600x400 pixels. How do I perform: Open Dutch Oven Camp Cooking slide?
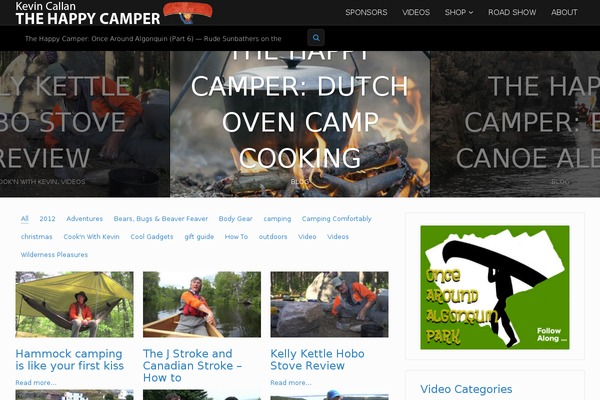(x=300, y=124)
